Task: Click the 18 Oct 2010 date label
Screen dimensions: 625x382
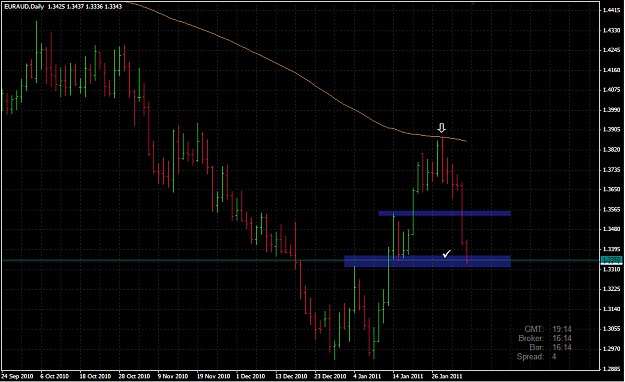Action: (x=95, y=376)
